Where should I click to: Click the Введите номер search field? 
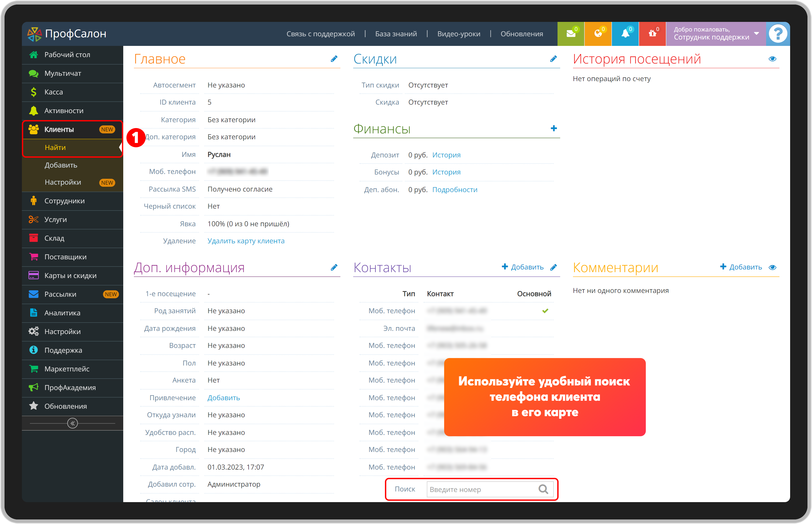pyautogui.click(x=490, y=489)
